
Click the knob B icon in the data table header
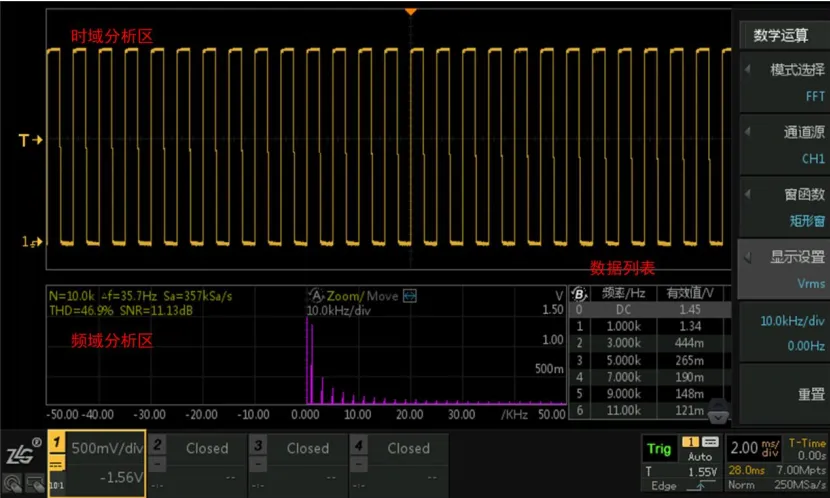(580, 294)
